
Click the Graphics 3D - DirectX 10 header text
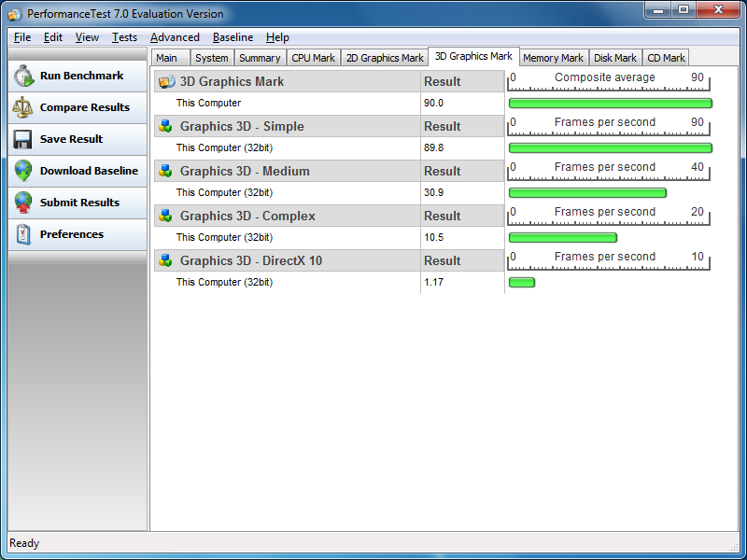pos(251,261)
